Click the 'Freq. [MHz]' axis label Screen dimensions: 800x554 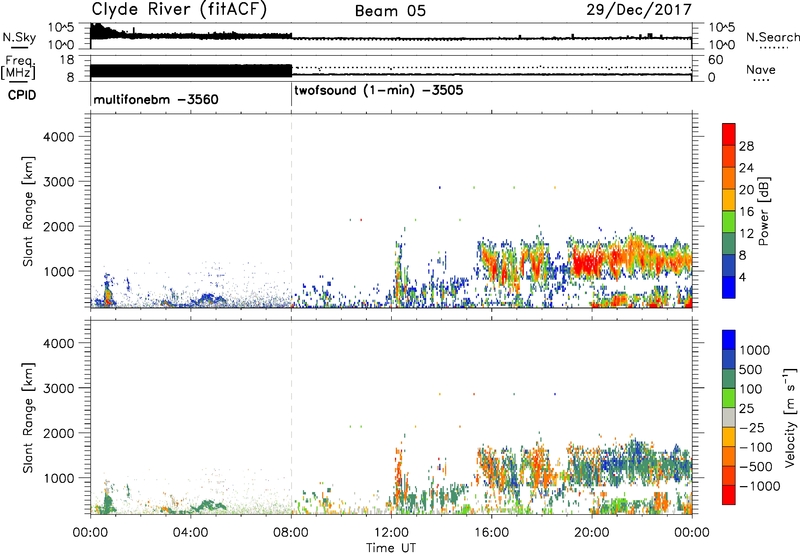(x=18, y=67)
